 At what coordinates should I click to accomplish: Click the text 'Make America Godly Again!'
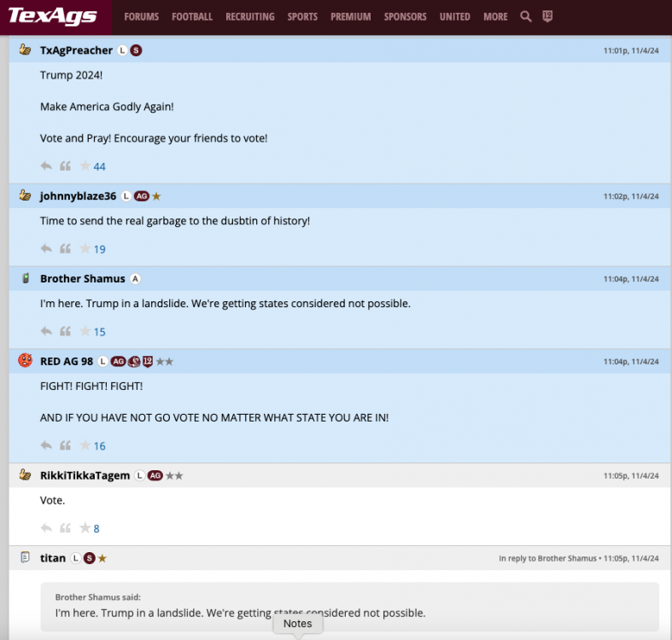(x=107, y=107)
